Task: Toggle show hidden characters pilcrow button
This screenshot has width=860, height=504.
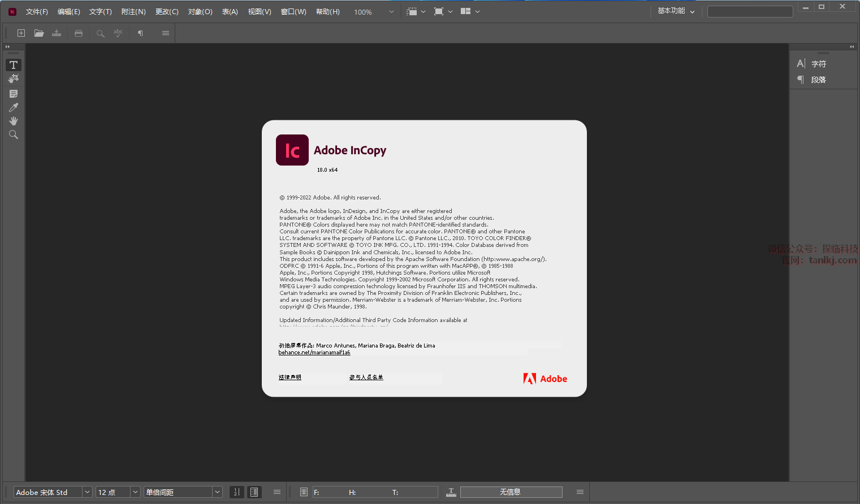Action: click(140, 33)
